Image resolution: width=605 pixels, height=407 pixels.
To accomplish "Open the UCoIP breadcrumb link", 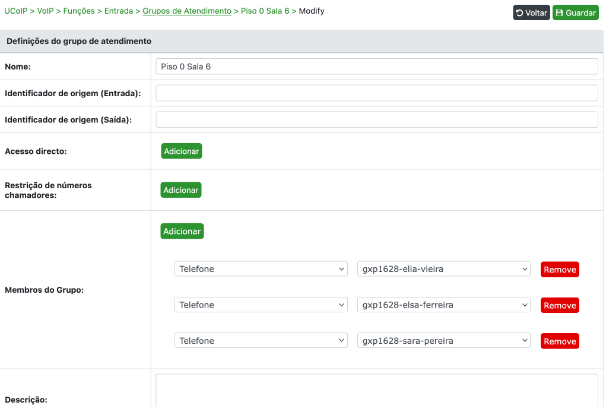I will tap(17, 11).
